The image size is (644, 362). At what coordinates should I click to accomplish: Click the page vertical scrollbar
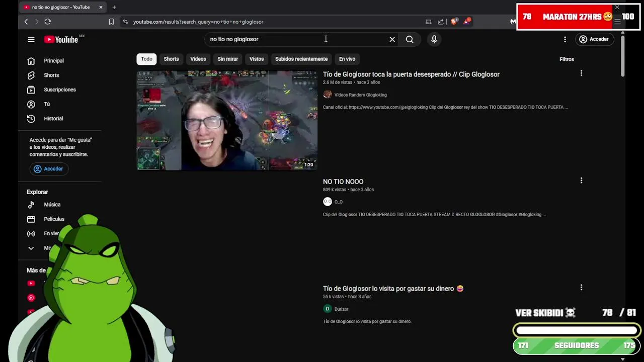(x=622, y=56)
